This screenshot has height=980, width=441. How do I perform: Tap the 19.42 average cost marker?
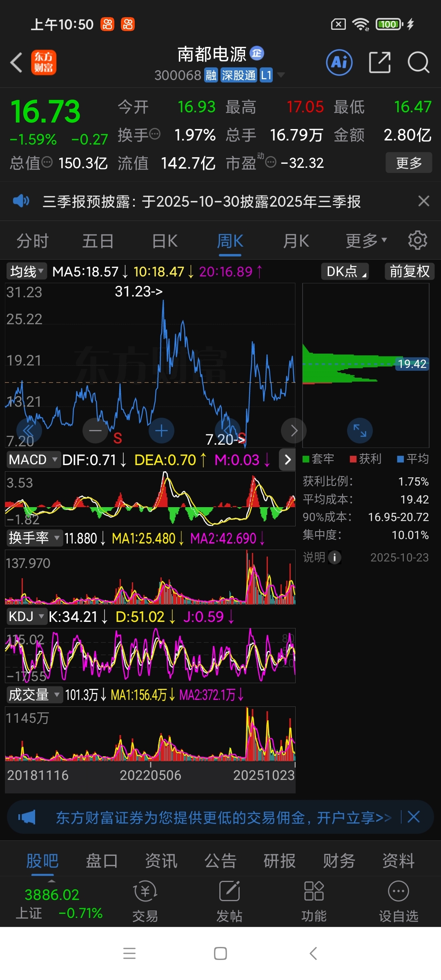point(412,364)
